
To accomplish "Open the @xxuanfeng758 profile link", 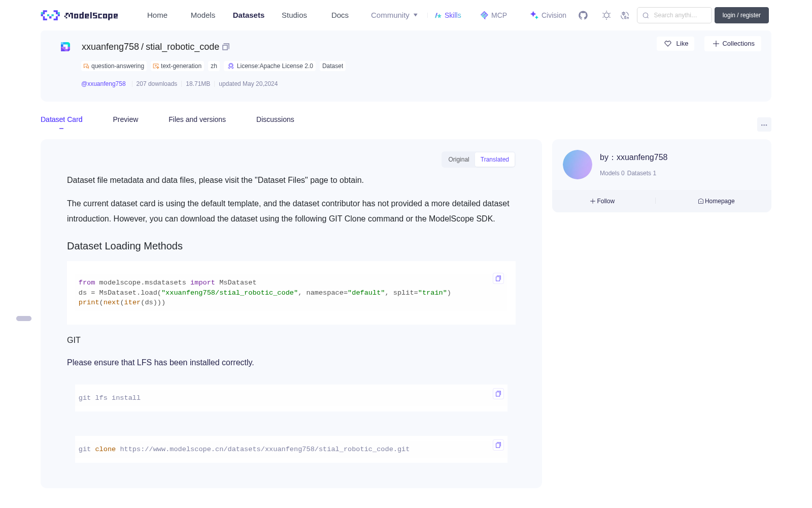I will point(104,84).
